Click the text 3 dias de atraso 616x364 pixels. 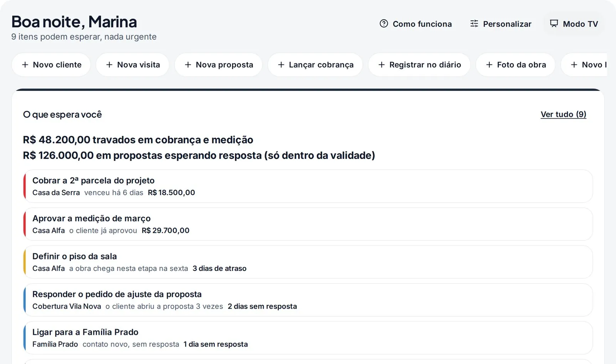pos(219,268)
